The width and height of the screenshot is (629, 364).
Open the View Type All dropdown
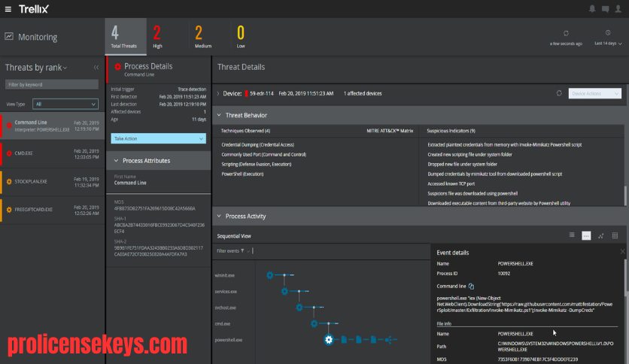click(x=65, y=105)
